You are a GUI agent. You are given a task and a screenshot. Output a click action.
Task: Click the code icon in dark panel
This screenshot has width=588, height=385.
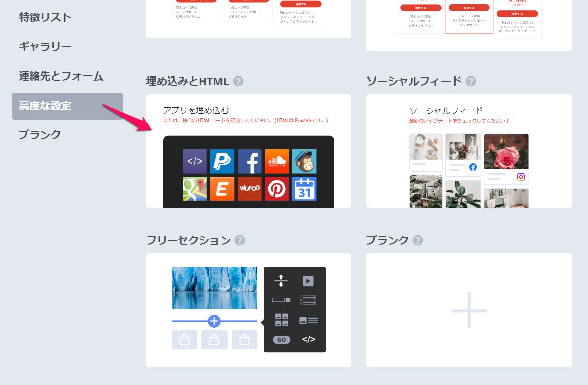[x=308, y=339]
